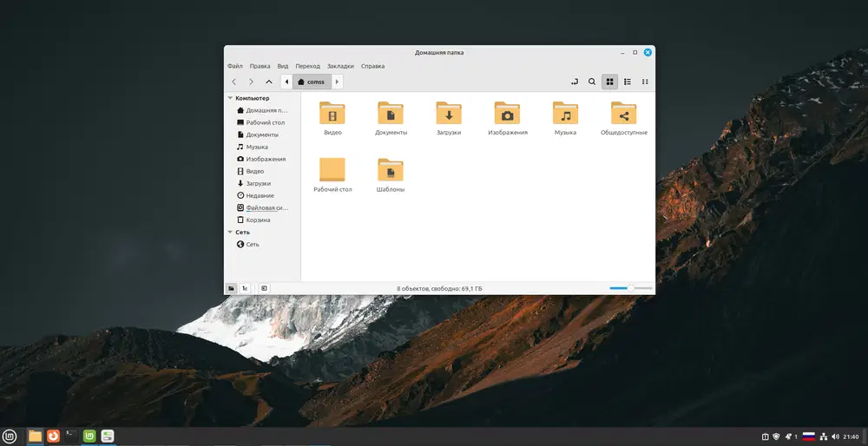The height and width of the screenshot is (446, 868).
Task: Select the Шаблоны folder icon
Action: pyautogui.click(x=391, y=169)
